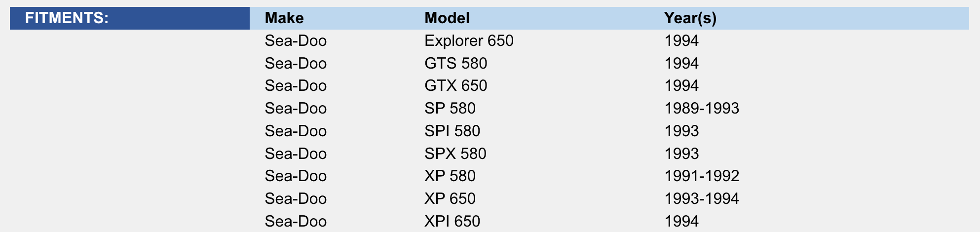
Task: Click the 1993-1994 year range
Action: tap(701, 198)
